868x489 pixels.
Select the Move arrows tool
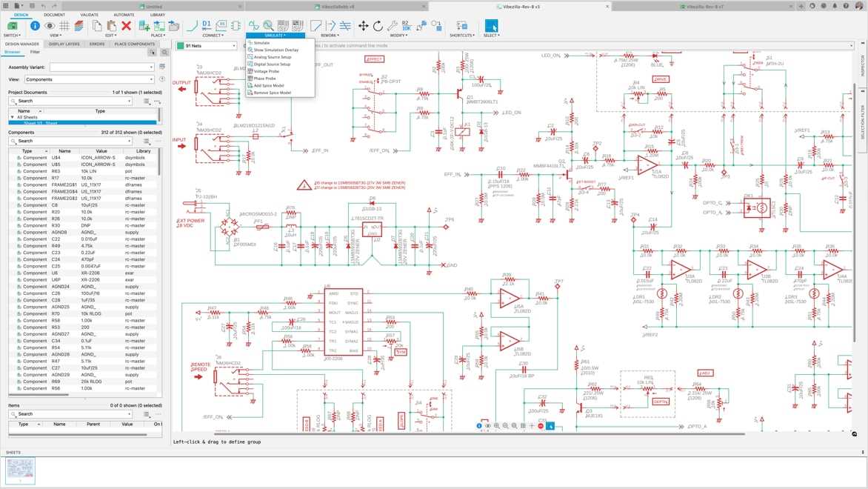tap(363, 25)
